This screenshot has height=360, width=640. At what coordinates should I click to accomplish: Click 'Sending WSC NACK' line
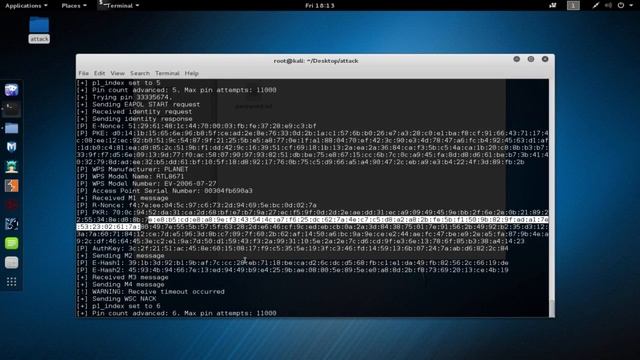coord(116,299)
